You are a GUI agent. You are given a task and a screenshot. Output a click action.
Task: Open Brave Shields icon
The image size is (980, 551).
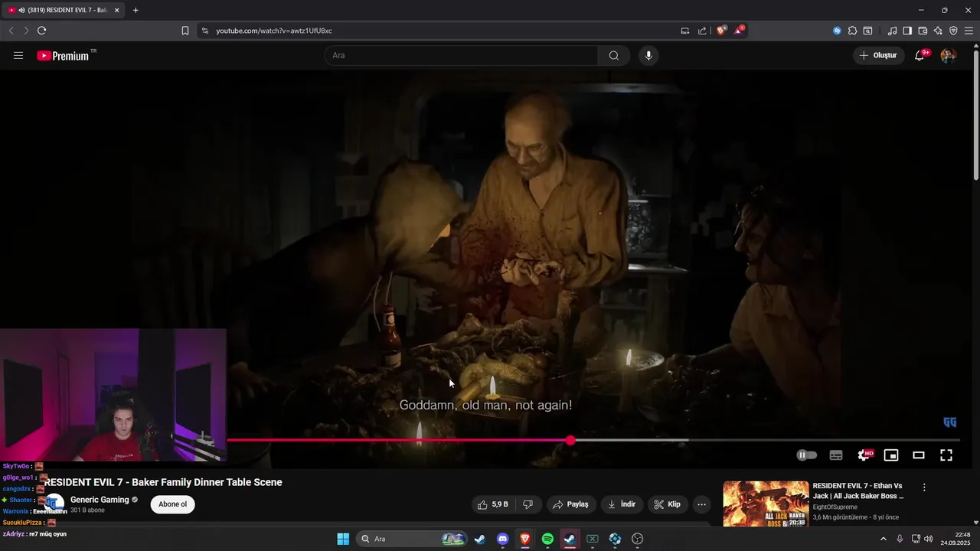[721, 31]
